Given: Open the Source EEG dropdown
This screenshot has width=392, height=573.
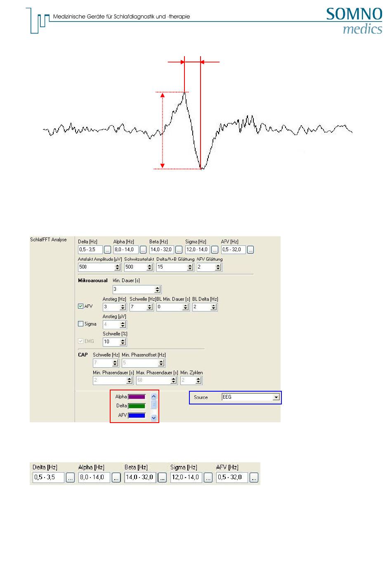Looking at the screenshot, I should [x=276, y=397].
